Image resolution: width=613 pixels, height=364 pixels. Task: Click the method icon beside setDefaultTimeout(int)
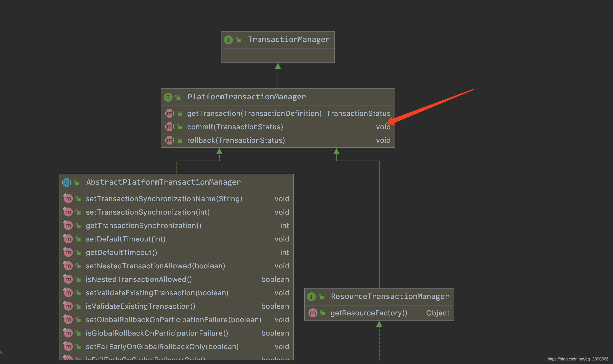68,239
